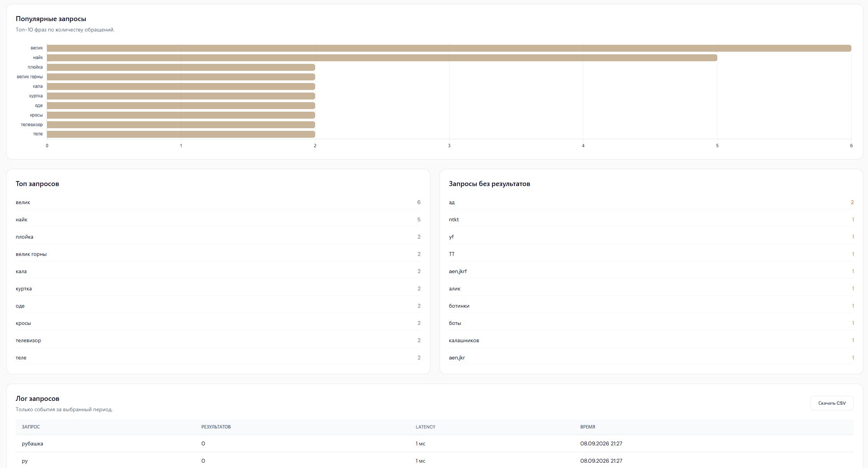This screenshot has width=868, height=468.
Task: Click count 5 next to найк
Action: (419, 219)
